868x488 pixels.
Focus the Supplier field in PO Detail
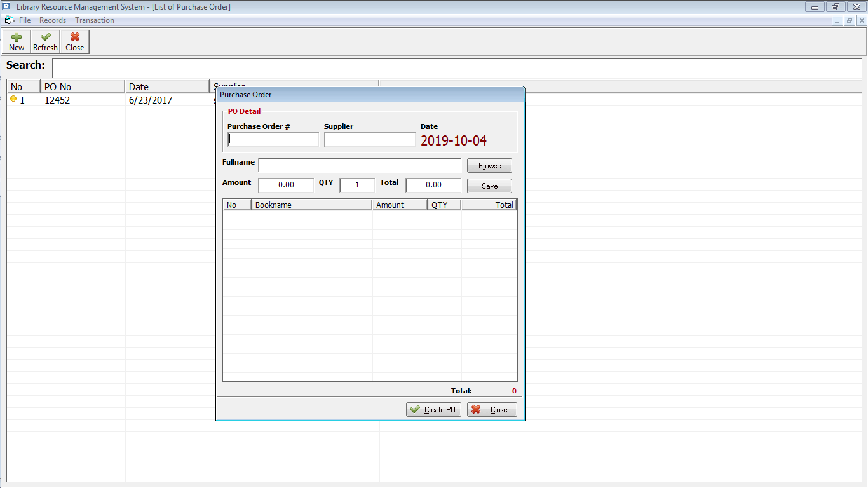pyautogui.click(x=370, y=140)
